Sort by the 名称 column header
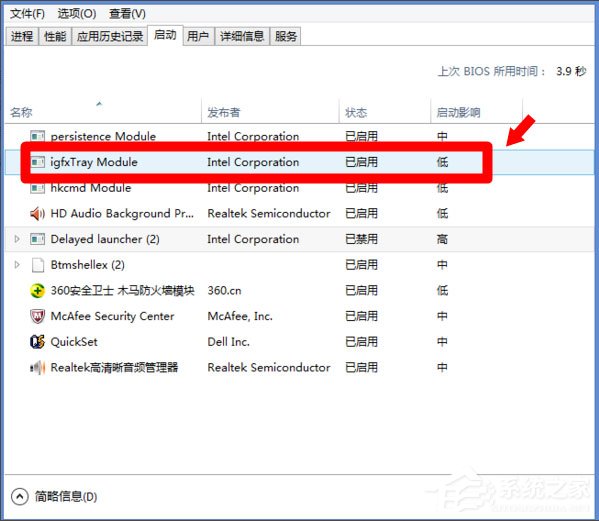This screenshot has height=521, width=599. click(103, 112)
